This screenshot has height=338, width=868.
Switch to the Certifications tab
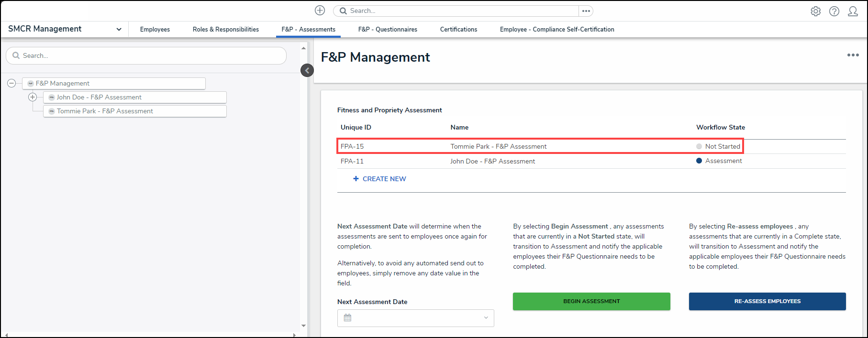[x=458, y=30]
